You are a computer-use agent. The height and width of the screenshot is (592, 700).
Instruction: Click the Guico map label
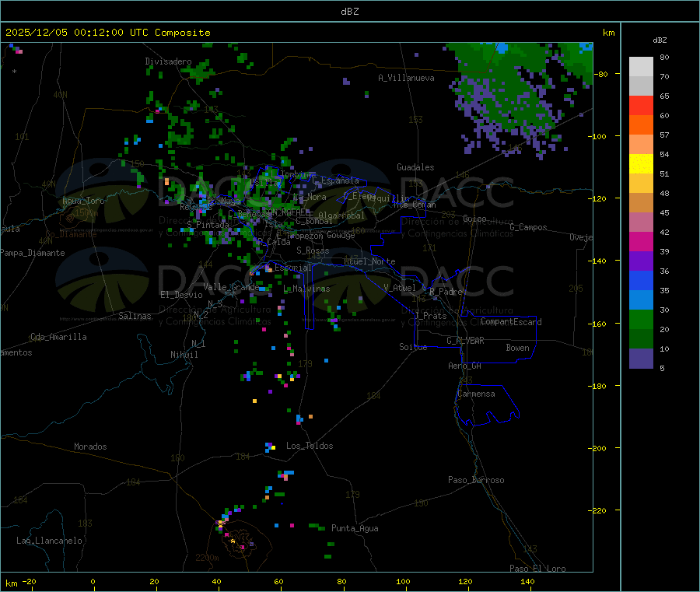(x=474, y=219)
